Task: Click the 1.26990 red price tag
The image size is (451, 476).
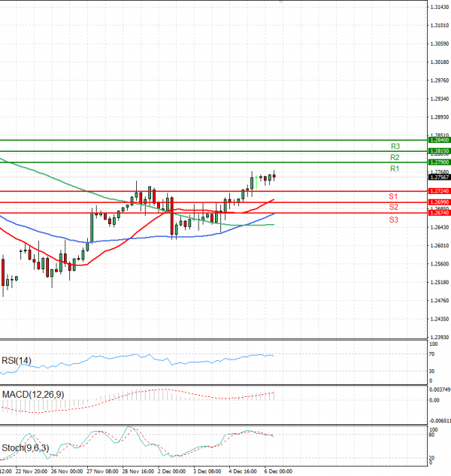Action: 439,202
